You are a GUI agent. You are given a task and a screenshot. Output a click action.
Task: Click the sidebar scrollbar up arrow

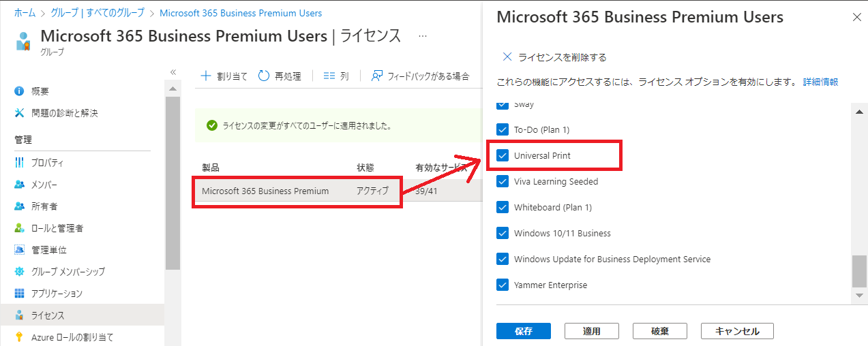173,89
